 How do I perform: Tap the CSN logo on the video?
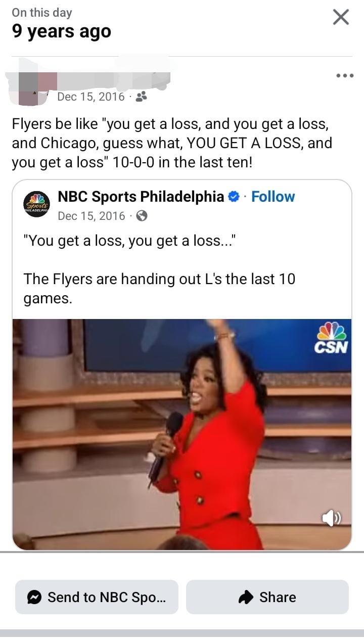point(332,338)
